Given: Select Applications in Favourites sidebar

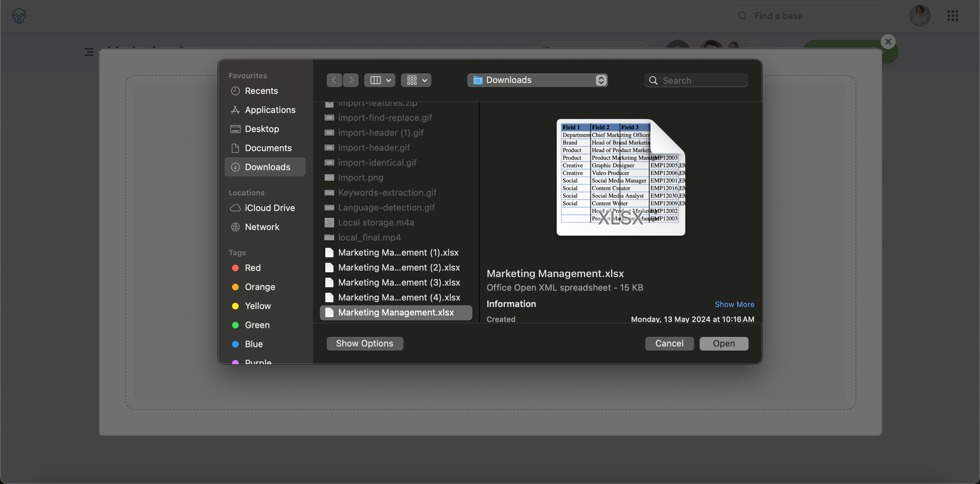Looking at the screenshot, I should click(x=270, y=110).
